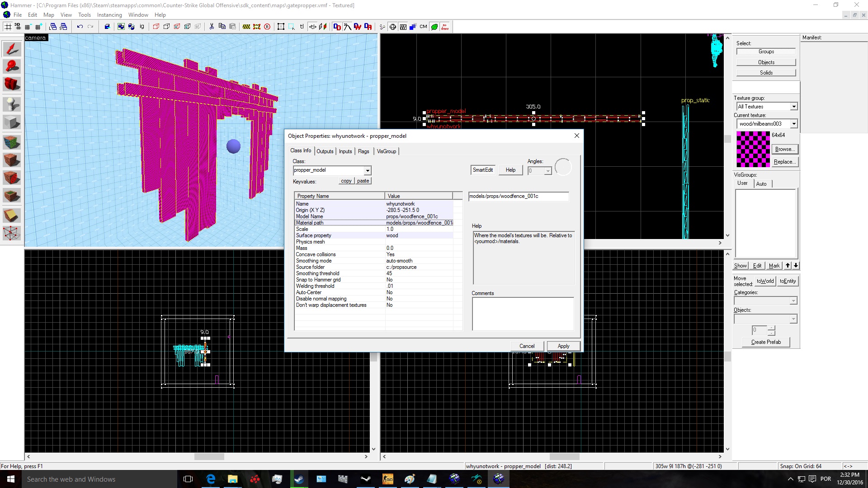Click the texture group dropdown
Screen dimensions: 868x488
766,106
